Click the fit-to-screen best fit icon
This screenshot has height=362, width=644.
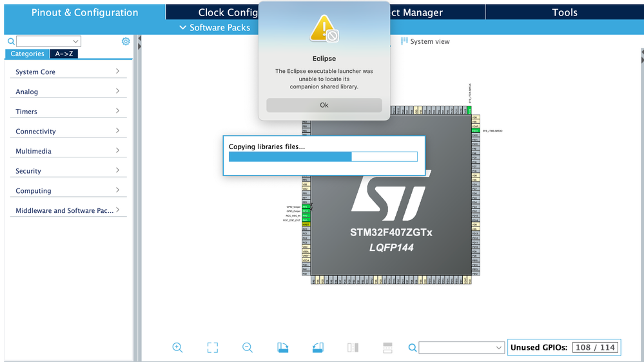coord(212,348)
